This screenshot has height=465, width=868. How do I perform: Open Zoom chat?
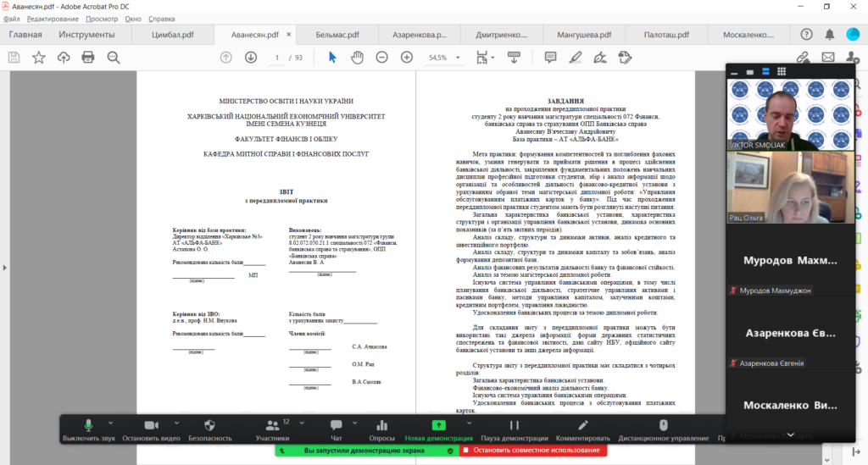(336, 430)
